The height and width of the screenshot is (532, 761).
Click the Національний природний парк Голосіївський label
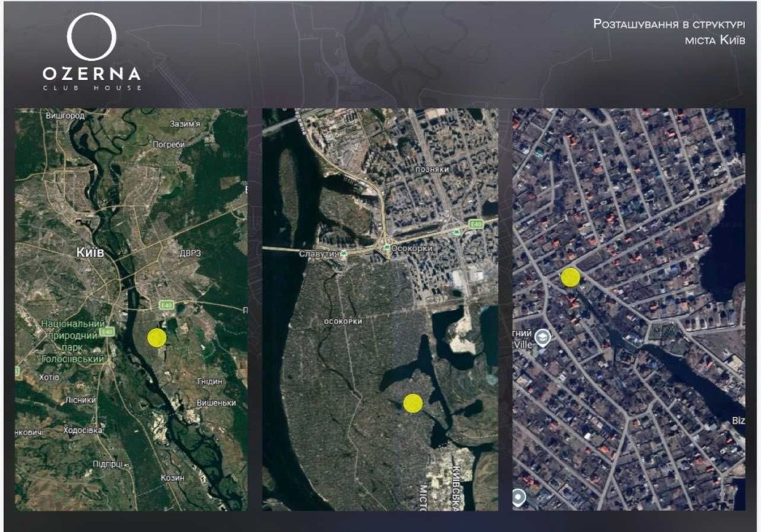click(73, 341)
